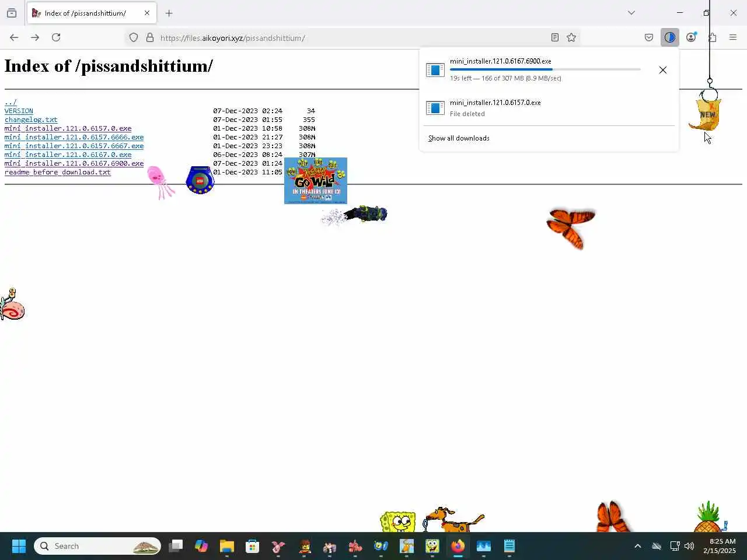Download mini_installer.121.0.6157.0.exe from the listing
Image resolution: width=747 pixels, height=560 pixels.
tap(68, 128)
